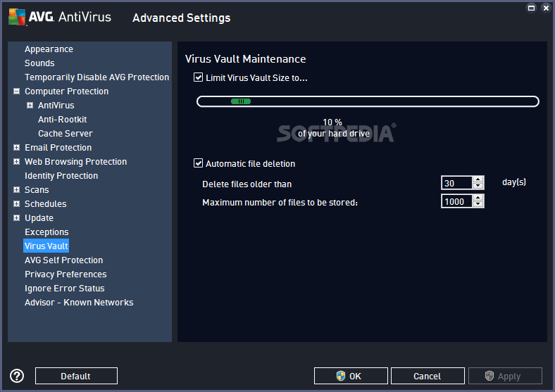The image size is (555, 392).
Task: Click the Apply button
Action: 505,376
